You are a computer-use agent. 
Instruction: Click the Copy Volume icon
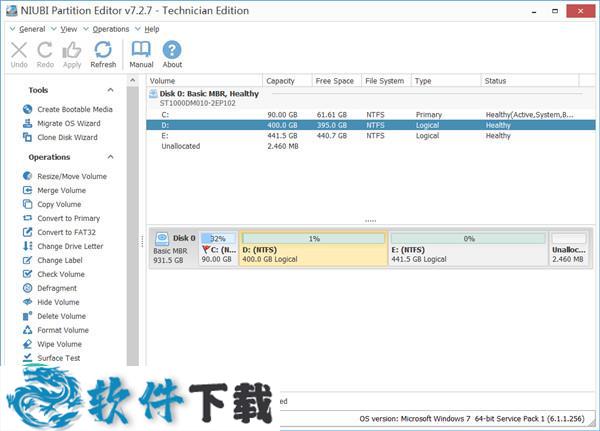(28, 204)
